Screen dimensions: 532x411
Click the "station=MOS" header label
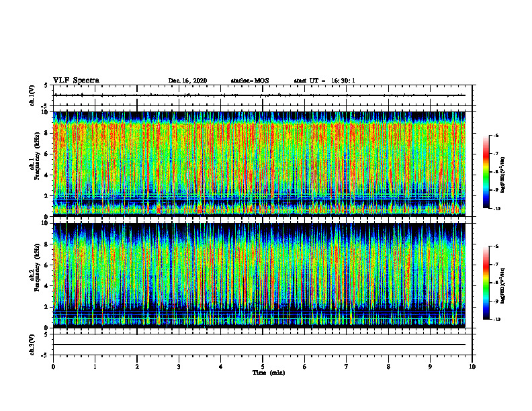[250, 81]
